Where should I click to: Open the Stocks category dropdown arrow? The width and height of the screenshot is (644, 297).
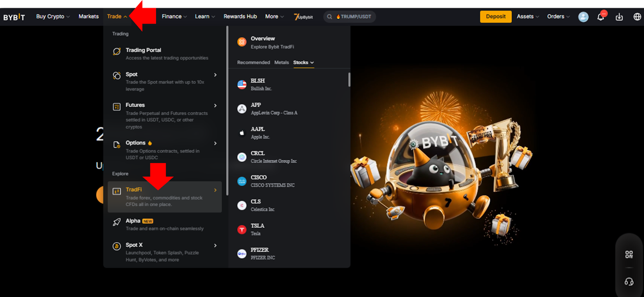tap(312, 62)
